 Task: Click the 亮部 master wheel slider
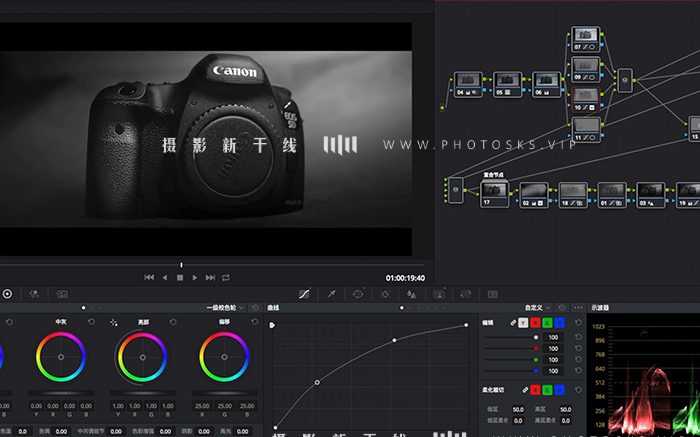(143, 393)
